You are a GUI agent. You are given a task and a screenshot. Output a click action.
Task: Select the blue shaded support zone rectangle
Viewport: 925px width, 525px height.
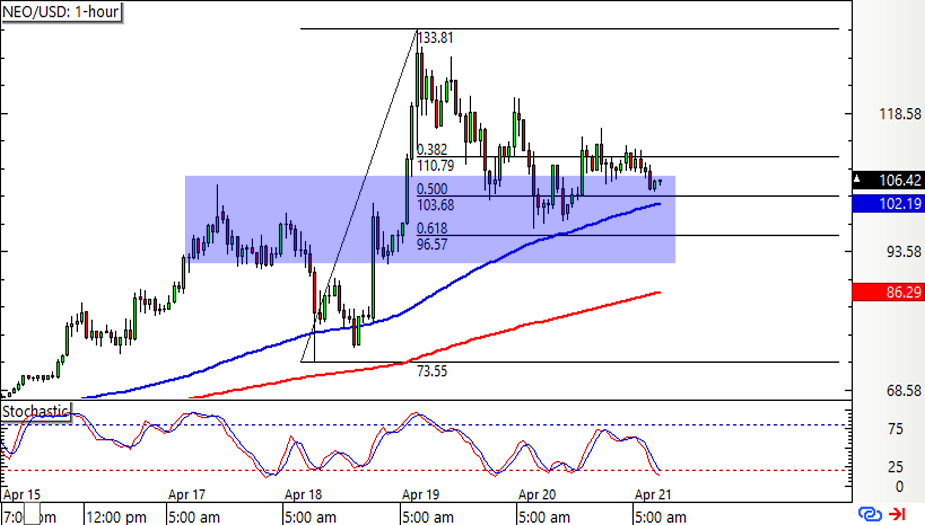[430, 219]
